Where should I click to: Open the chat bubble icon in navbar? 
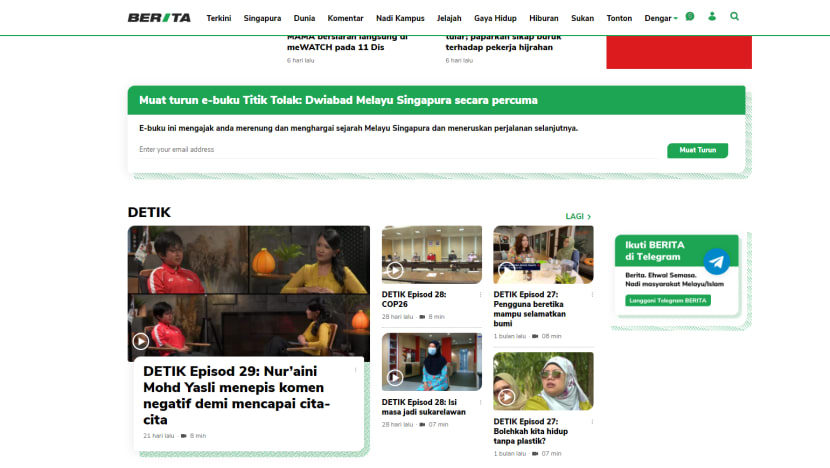pyautogui.click(x=690, y=16)
